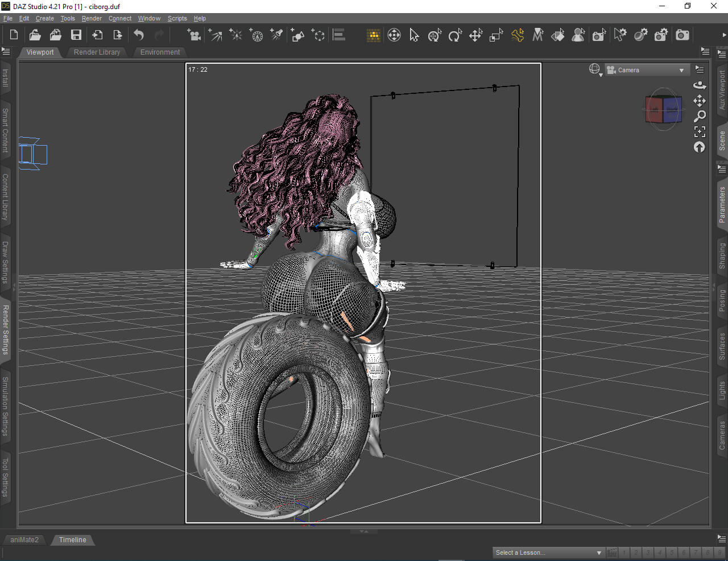Open render settings gear-camera icon

[x=661, y=35]
